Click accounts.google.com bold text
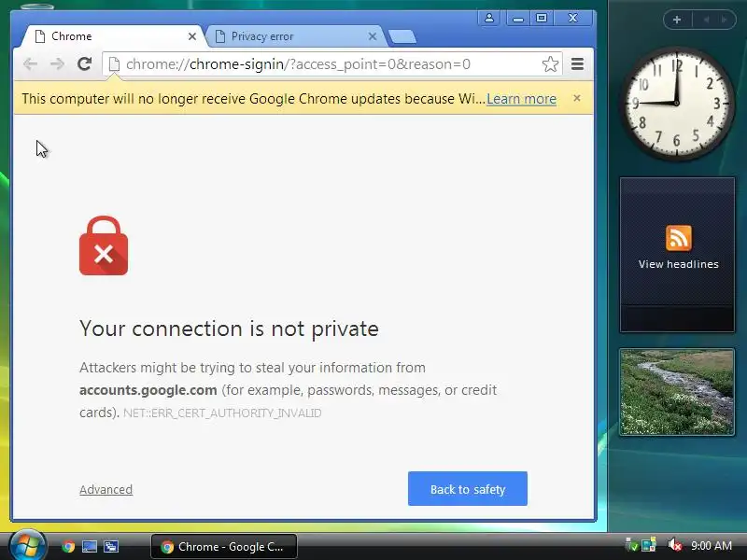Image resolution: width=747 pixels, height=560 pixels. point(148,390)
